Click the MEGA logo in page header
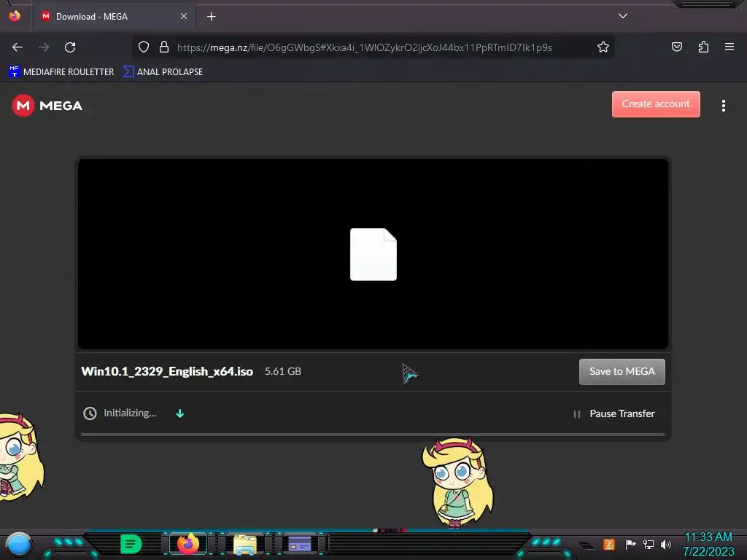The height and width of the screenshot is (560, 747). pyautogui.click(x=47, y=106)
